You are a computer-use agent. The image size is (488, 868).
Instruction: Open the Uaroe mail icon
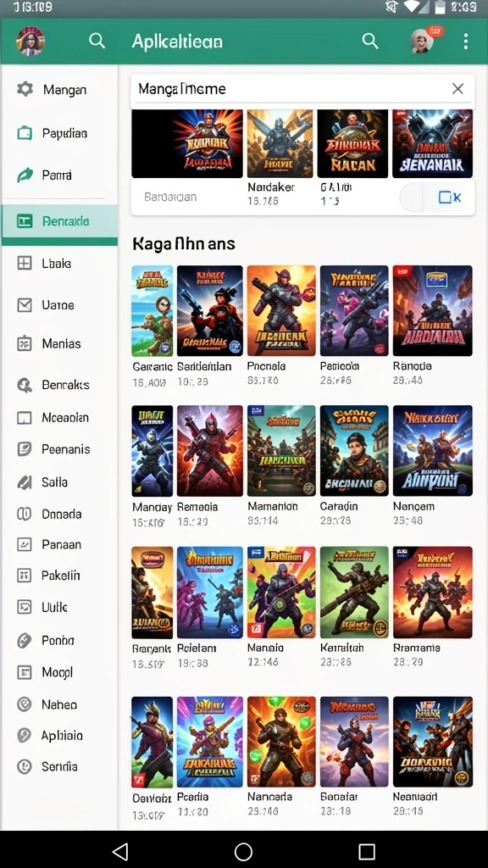(25, 305)
